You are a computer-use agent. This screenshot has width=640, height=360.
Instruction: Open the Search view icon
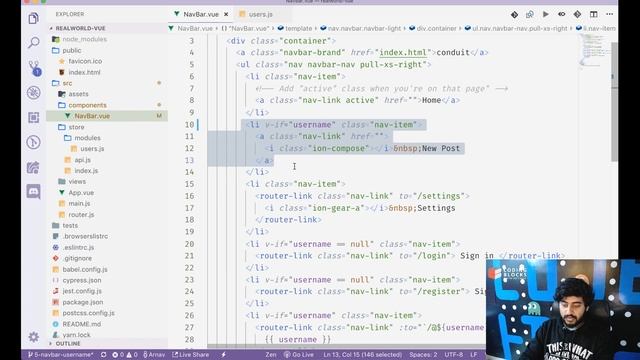(34, 42)
